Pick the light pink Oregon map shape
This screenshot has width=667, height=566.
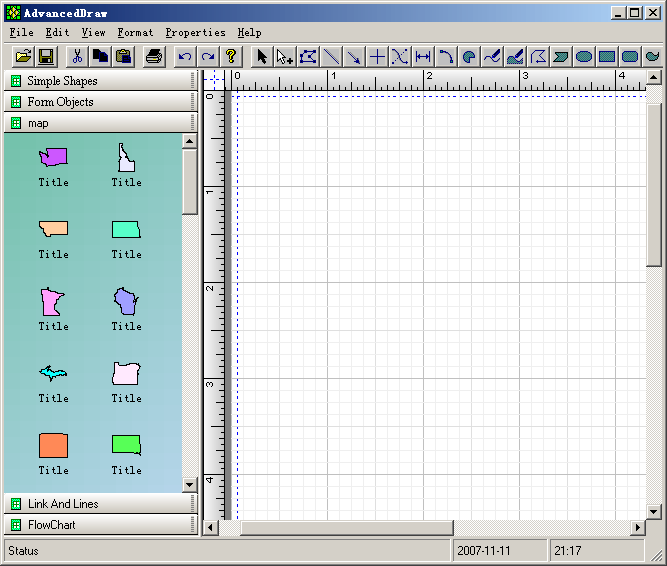[126, 373]
